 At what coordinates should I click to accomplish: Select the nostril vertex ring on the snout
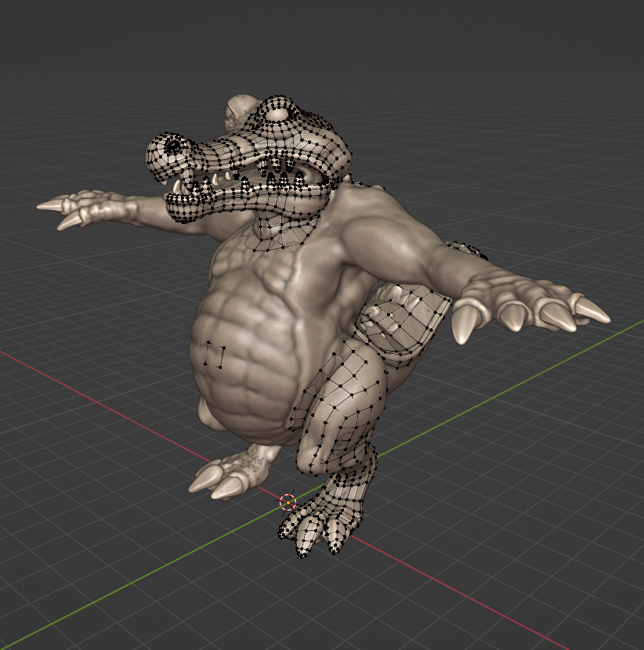coord(172,146)
